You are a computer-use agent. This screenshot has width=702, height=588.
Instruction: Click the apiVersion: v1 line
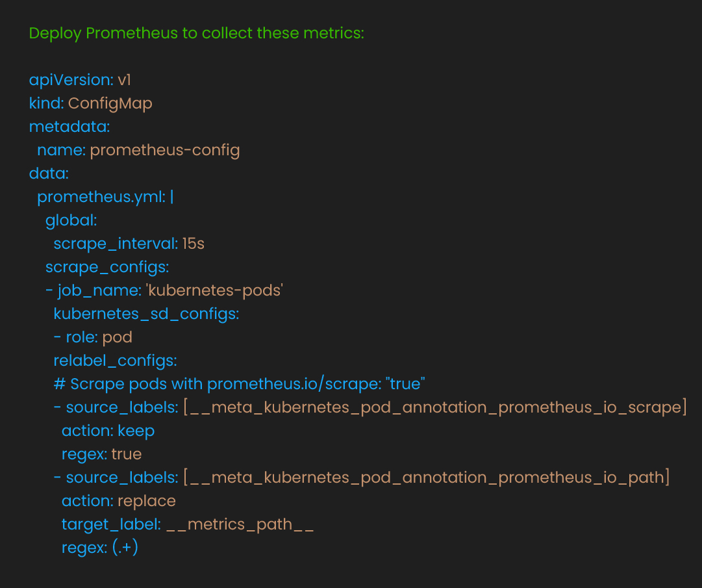pos(80,80)
